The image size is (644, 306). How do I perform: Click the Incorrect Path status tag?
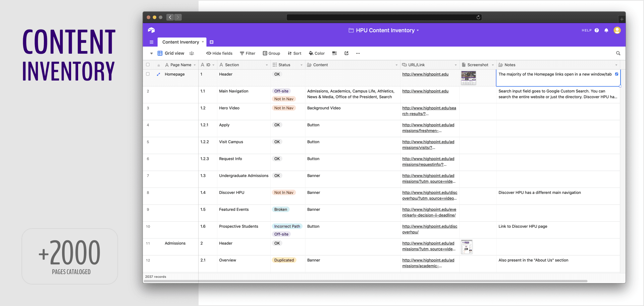287,226
